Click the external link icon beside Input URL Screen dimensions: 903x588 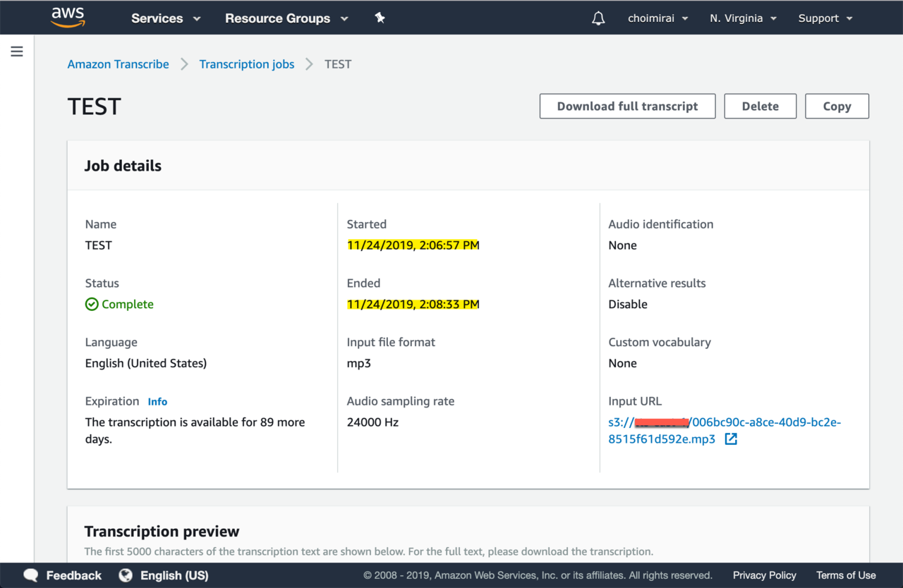pyautogui.click(x=731, y=439)
